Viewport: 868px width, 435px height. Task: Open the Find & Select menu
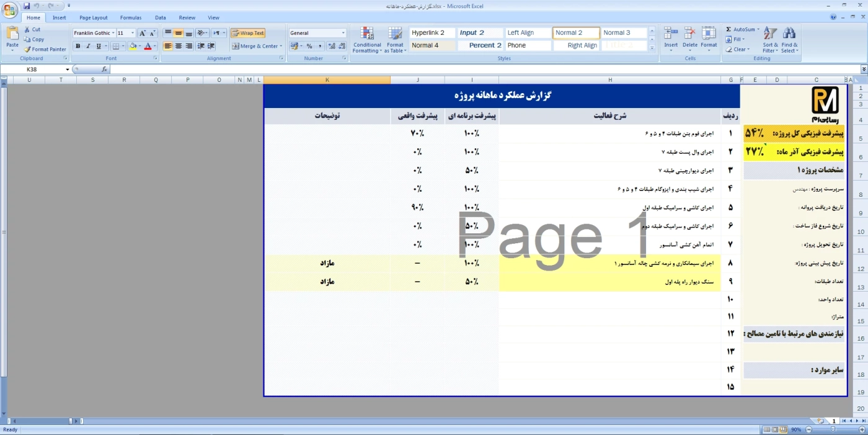[x=789, y=40]
